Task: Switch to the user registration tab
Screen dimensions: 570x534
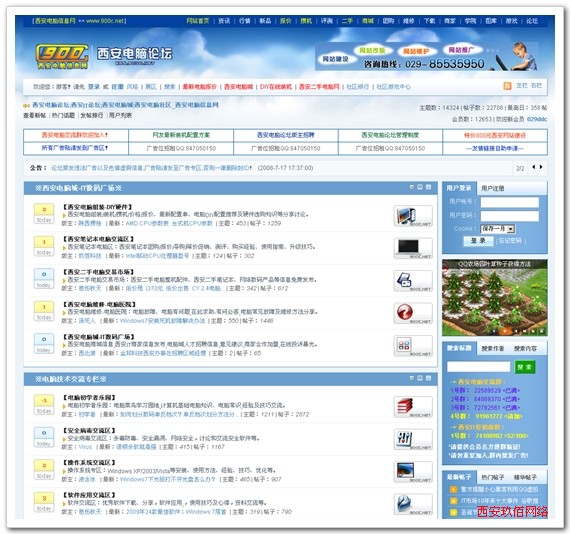Action: (493, 188)
